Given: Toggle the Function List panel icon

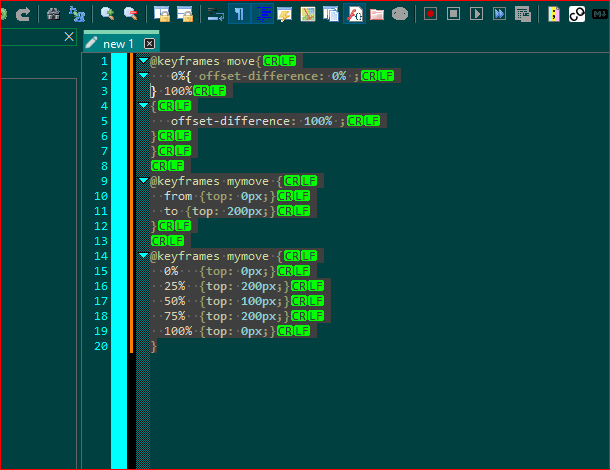Looking at the screenshot, I should click(354, 14).
